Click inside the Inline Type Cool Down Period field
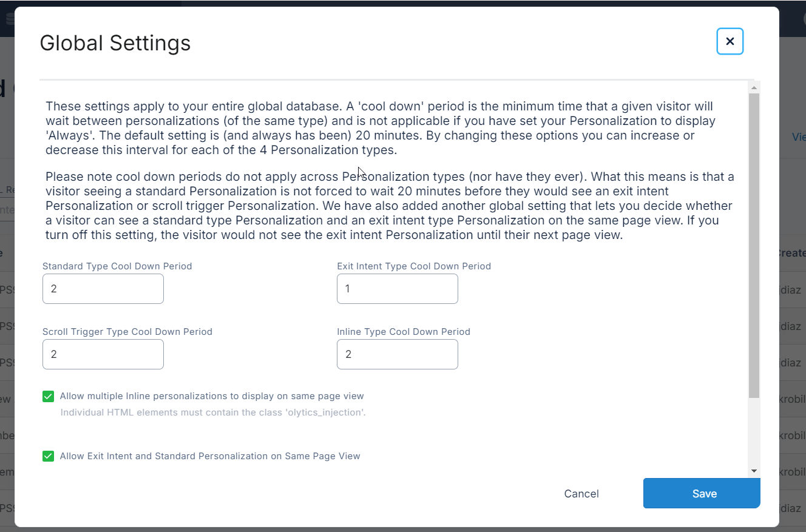This screenshot has width=806, height=532. pyautogui.click(x=397, y=354)
